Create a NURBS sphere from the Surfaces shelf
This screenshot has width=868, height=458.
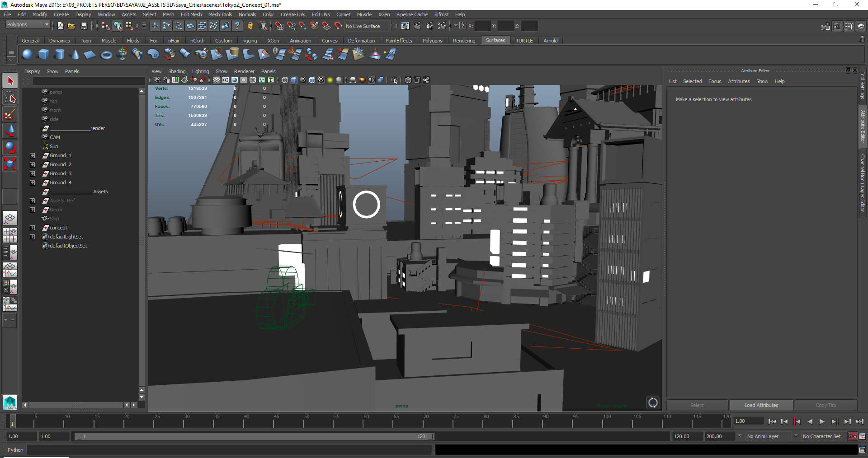click(x=27, y=54)
